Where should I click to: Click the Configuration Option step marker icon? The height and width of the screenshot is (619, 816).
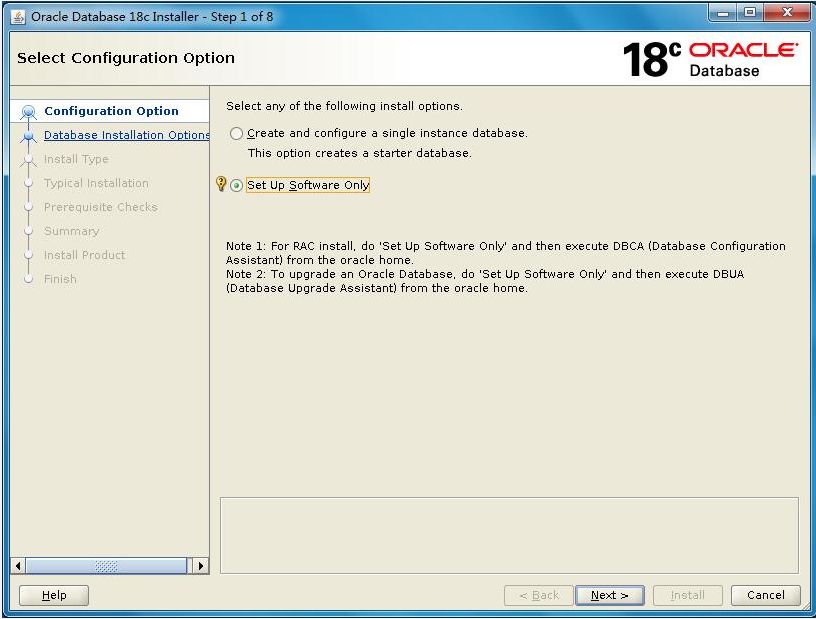(x=29, y=111)
